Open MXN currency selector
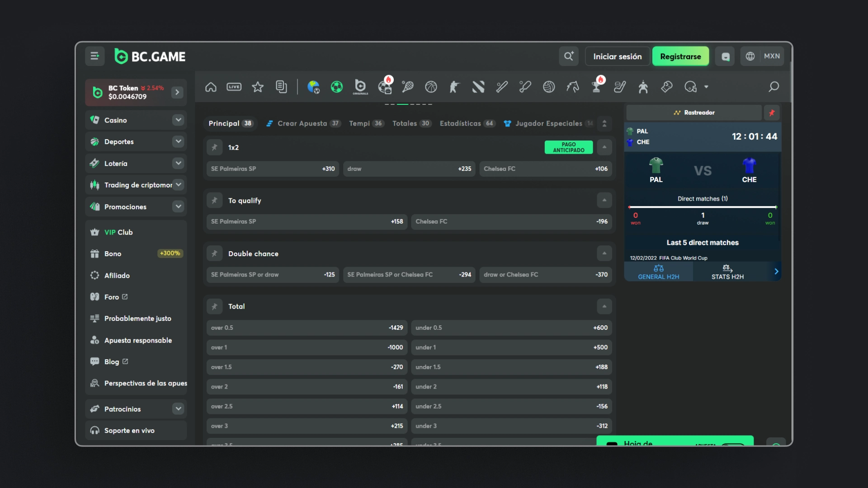 [x=772, y=56]
